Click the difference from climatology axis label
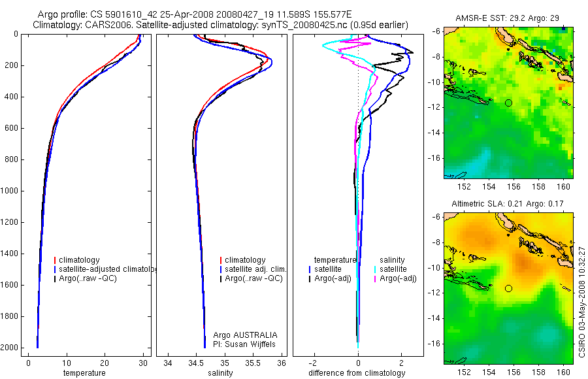The width and height of the screenshot is (588, 379). pos(357,373)
